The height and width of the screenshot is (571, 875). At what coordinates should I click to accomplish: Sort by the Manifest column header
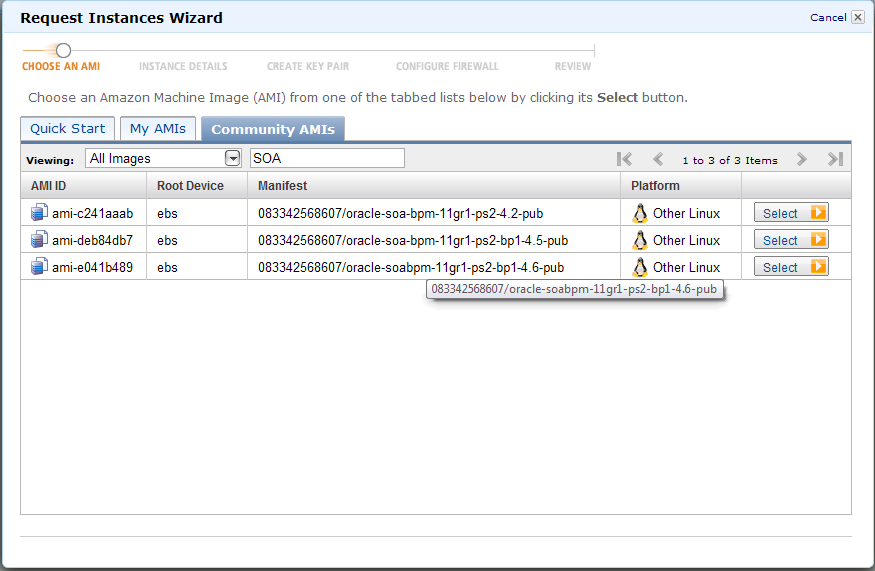coord(282,186)
